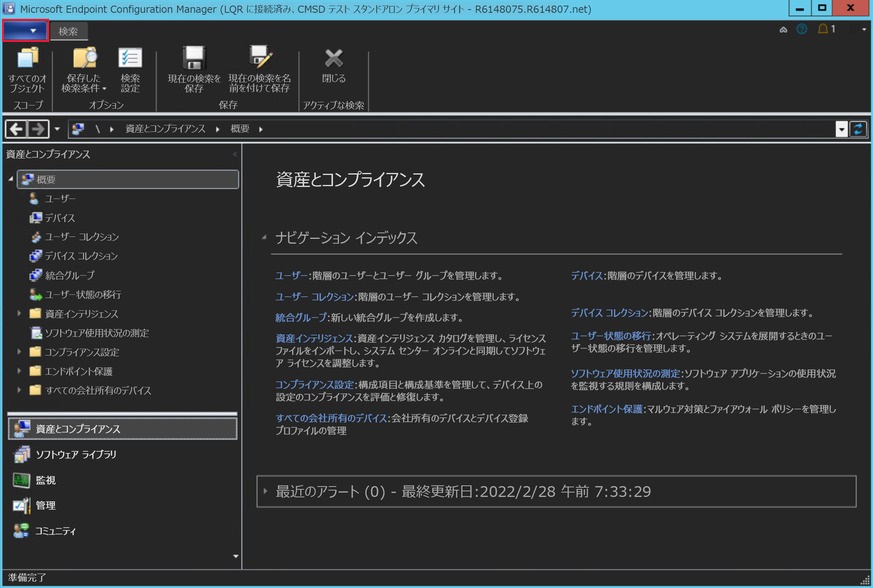Switch to the 検索 ribbon tab
This screenshot has height=588, width=873.
tap(68, 31)
